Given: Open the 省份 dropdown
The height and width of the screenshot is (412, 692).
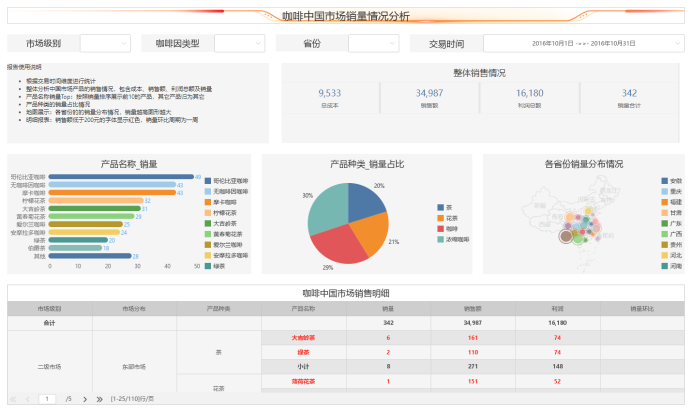Looking at the screenshot, I should click(372, 44).
